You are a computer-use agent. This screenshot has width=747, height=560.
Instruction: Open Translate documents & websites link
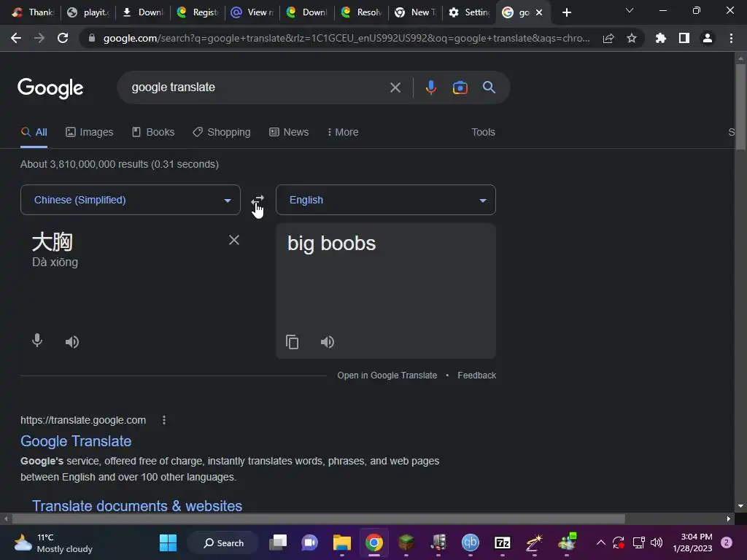tap(136, 506)
